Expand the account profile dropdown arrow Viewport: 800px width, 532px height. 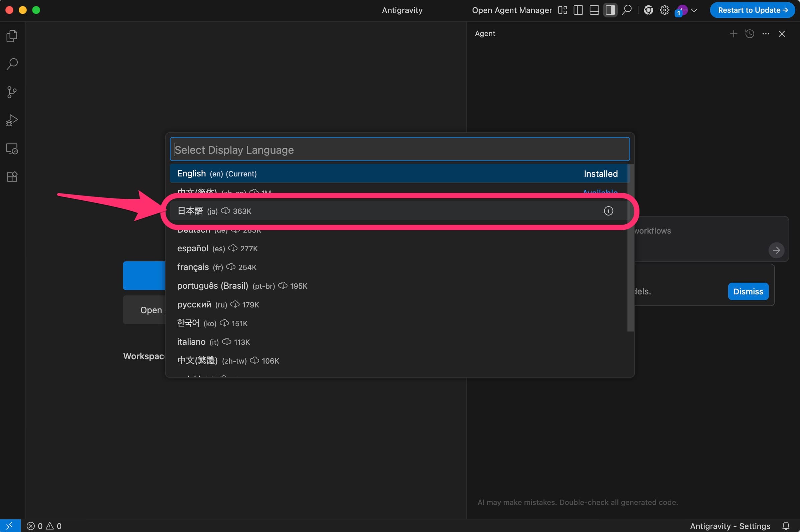click(694, 10)
